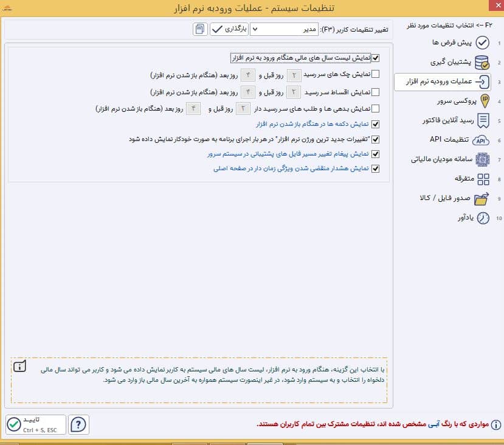Image resolution: width=504 pixels, height=445 pixels.
Task: Click days-after field in اقساط سررسید row
Action: tap(248, 92)
